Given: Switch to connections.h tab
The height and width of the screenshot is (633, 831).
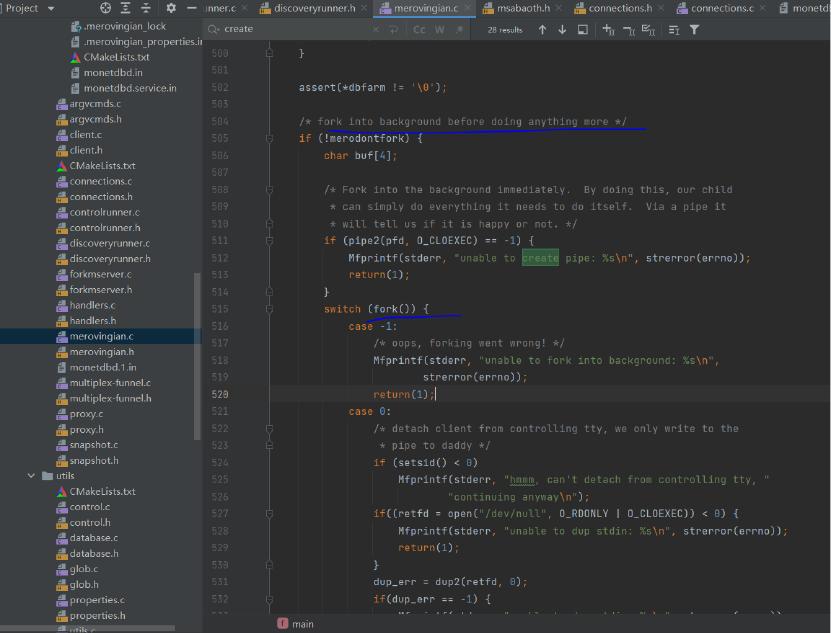Looking at the screenshot, I should point(620,8).
